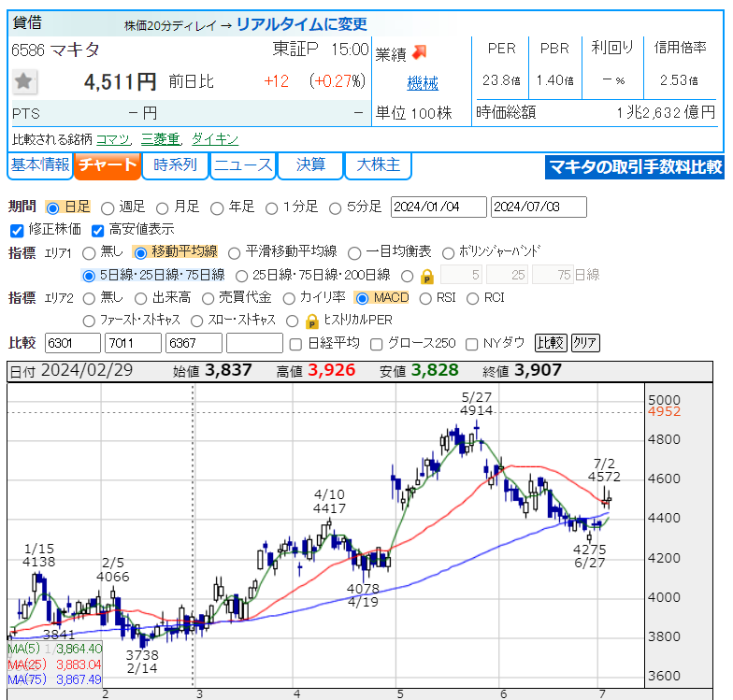This screenshot has width=733, height=700.
Task: Select the 5分足 radio button
Action: click(335, 207)
